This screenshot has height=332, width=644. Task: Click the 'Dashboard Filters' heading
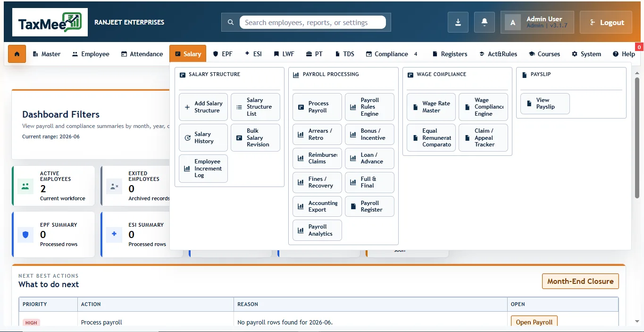coord(61,114)
